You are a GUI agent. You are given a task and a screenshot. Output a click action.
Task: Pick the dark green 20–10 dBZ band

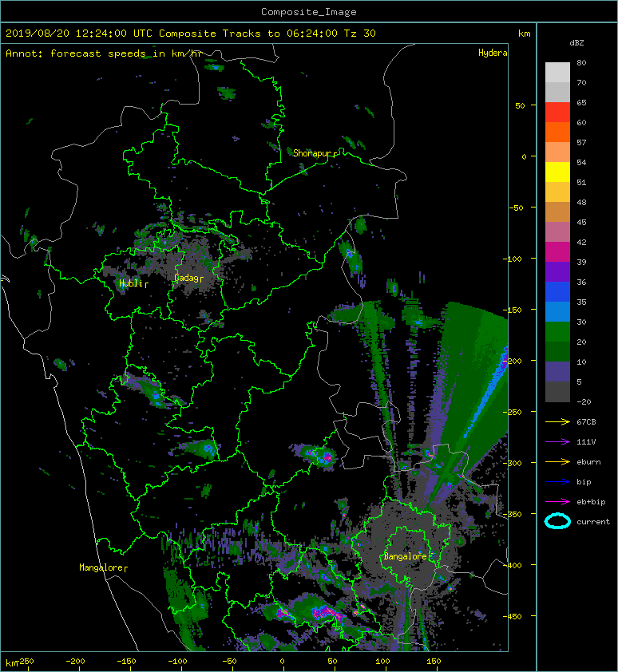click(557, 352)
